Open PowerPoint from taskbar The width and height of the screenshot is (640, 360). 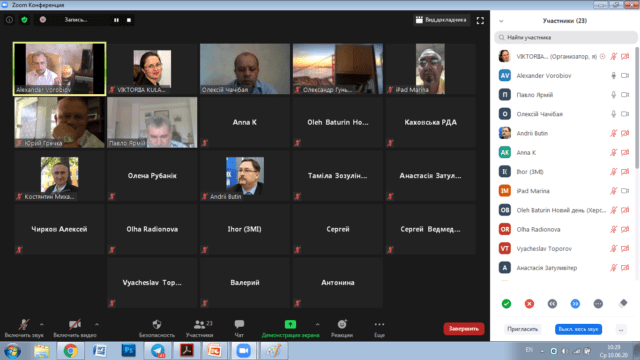coord(215,351)
